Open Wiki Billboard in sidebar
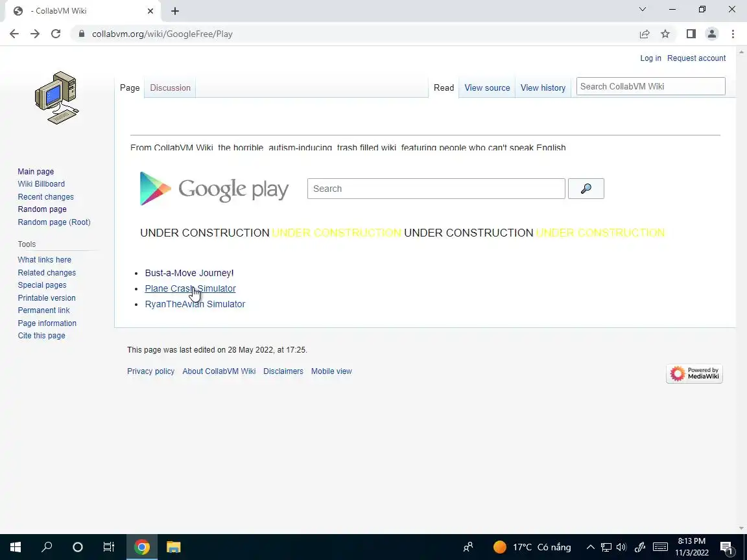Image resolution: width=747 pixels, height=560 pixels. pos(41,184)
